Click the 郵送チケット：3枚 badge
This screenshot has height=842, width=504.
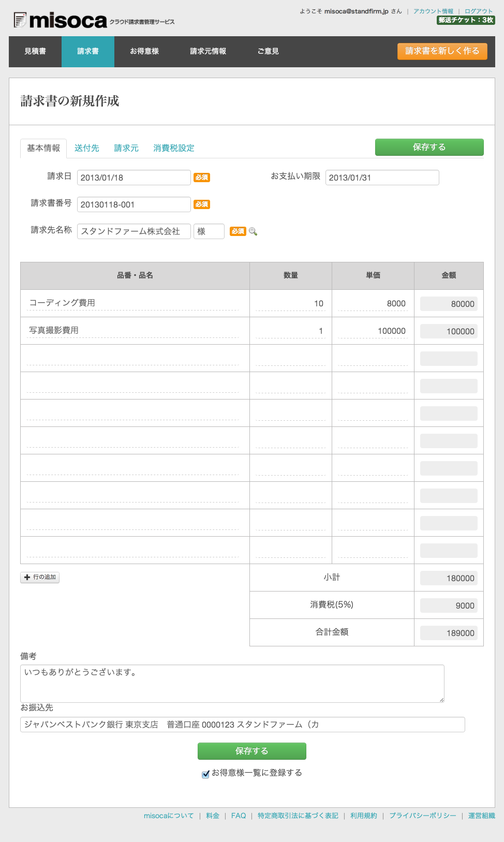(466, 20)
